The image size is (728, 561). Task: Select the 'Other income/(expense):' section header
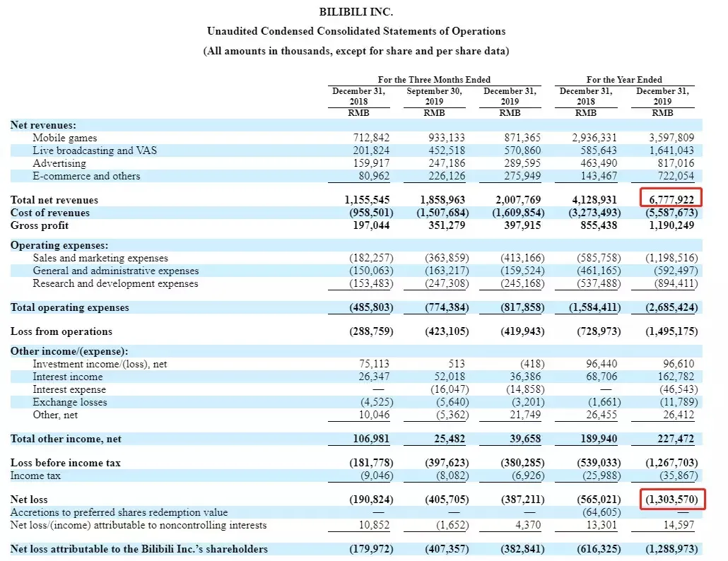point(69,351)
